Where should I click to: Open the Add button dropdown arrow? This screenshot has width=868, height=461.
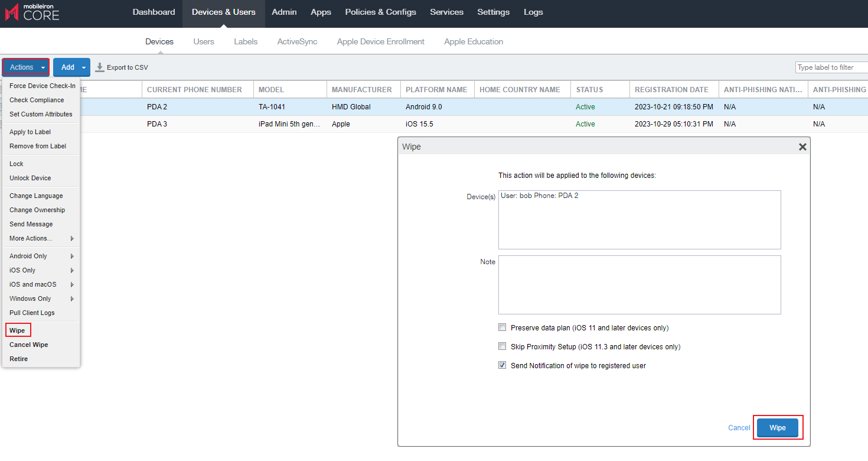(84, 67)
